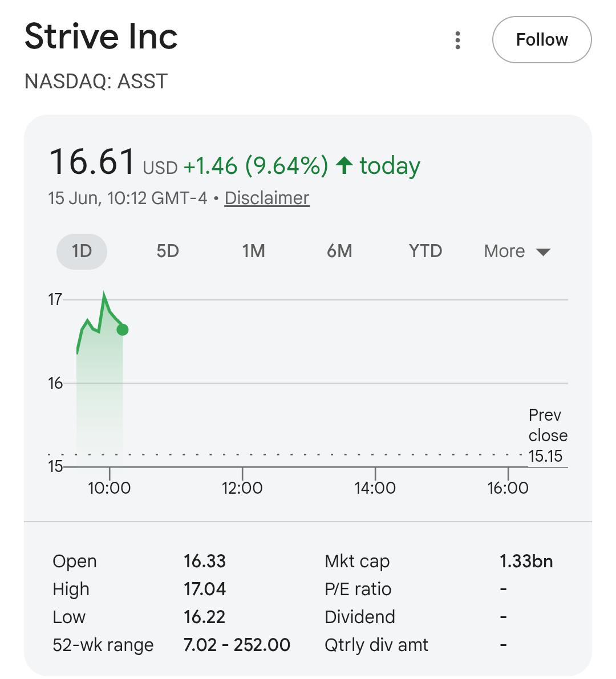This screenshot has width=616, height=679.
Task: Click the 14:00 marker on time axis
Action: click(x=375, y=487)
